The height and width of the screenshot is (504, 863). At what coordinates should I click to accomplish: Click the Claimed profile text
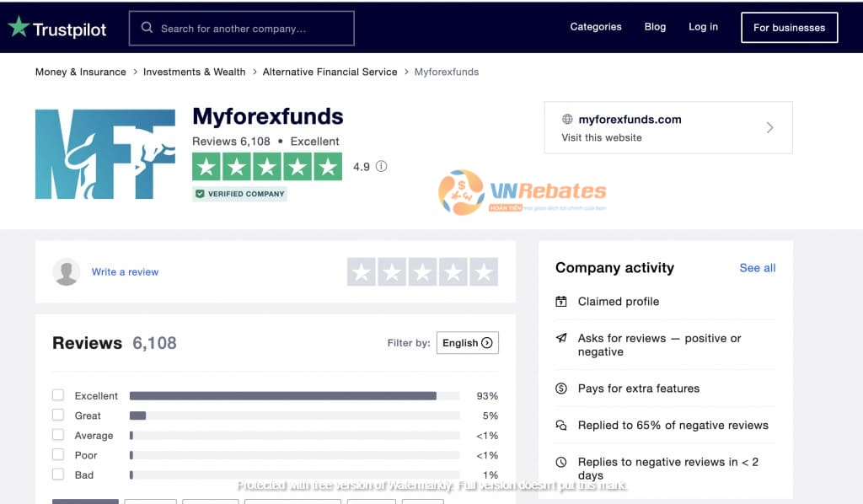point(618,302)
